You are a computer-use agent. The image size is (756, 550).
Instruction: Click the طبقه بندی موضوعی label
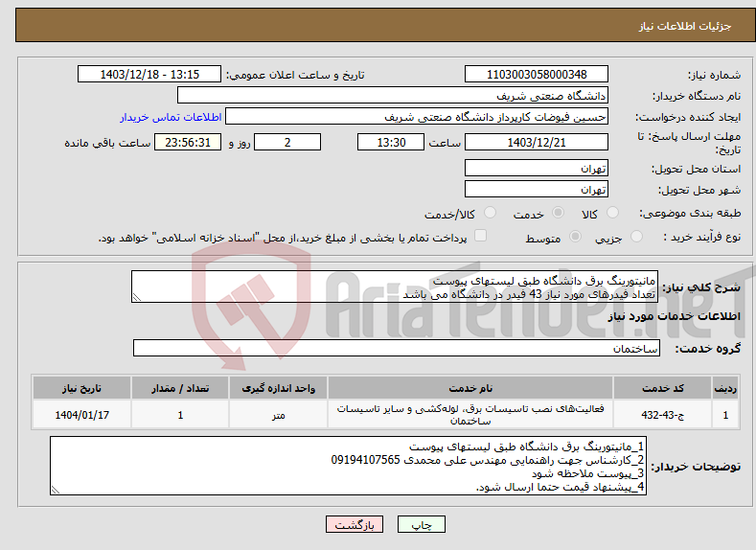(690, 213)
